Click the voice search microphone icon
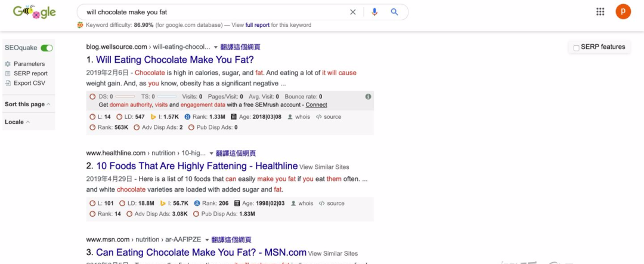Screen dimensions: 644x264 (x=374, y=12)
